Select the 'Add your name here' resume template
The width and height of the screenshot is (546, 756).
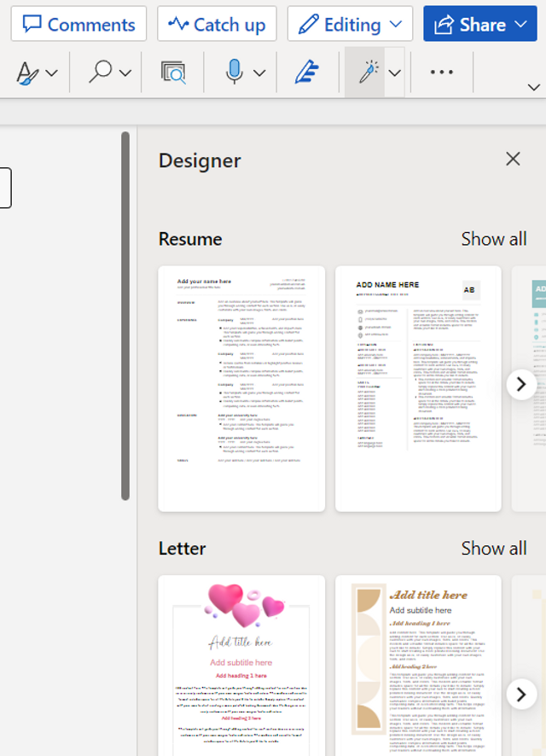(241, 388)
